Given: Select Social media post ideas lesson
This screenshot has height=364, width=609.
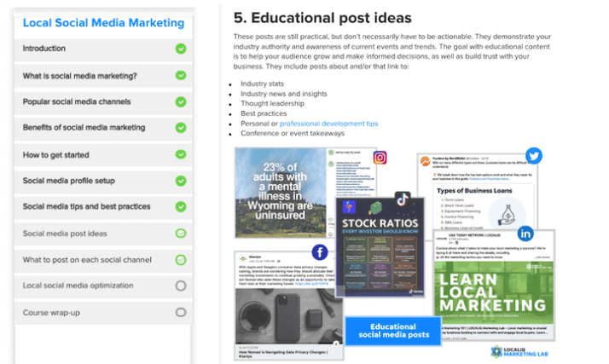Looking at the screenshot, I should click(x=103, y=234).
